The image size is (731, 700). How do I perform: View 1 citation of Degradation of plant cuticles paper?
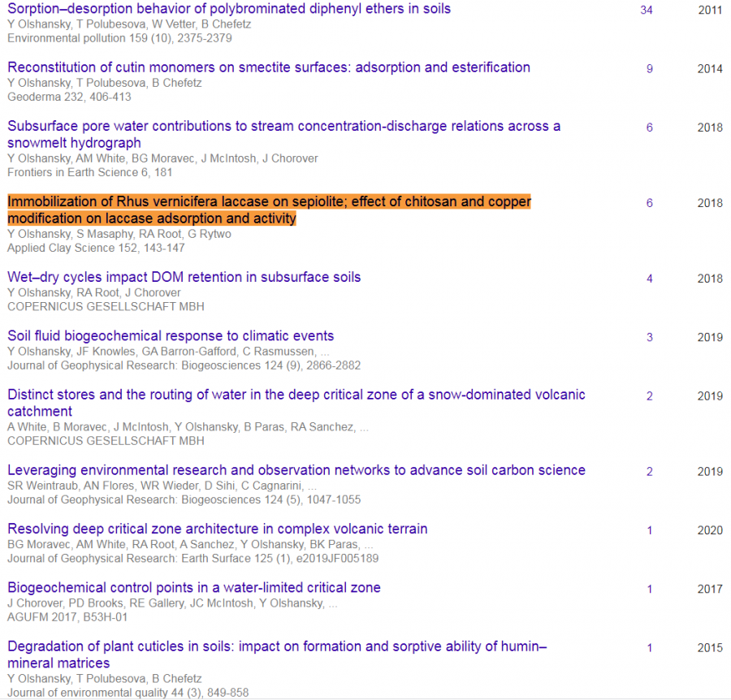pyautogui.click(x=650, y=648)
